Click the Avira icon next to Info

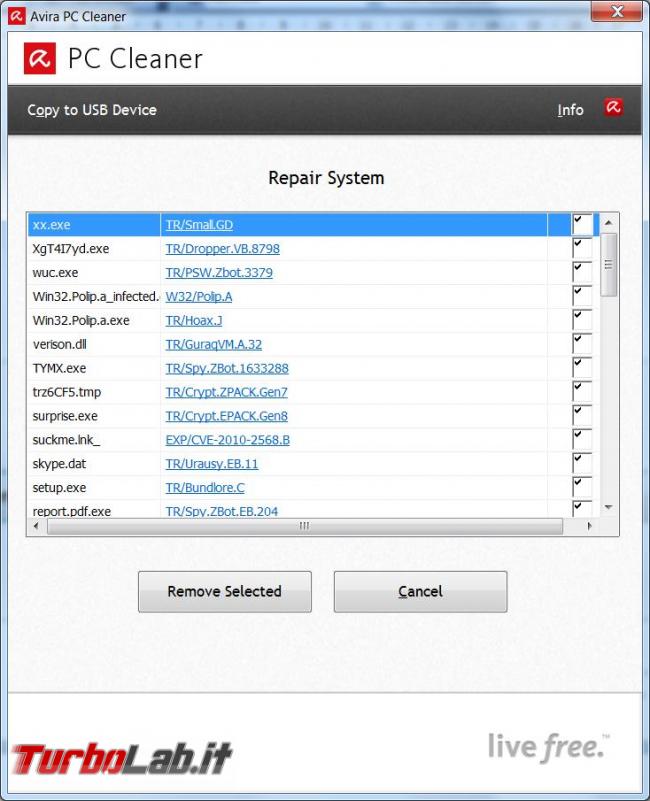pyautogui.click(x=613, y=107)
